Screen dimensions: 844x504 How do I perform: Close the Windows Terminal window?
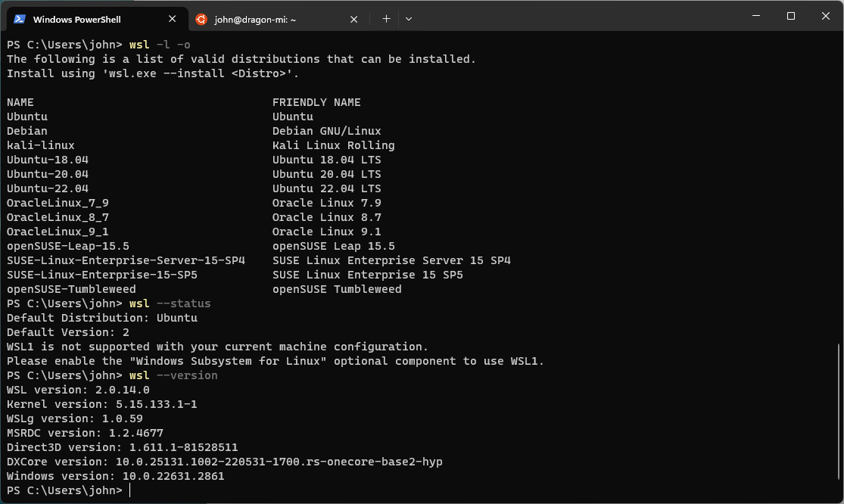[x=824, y=16]
